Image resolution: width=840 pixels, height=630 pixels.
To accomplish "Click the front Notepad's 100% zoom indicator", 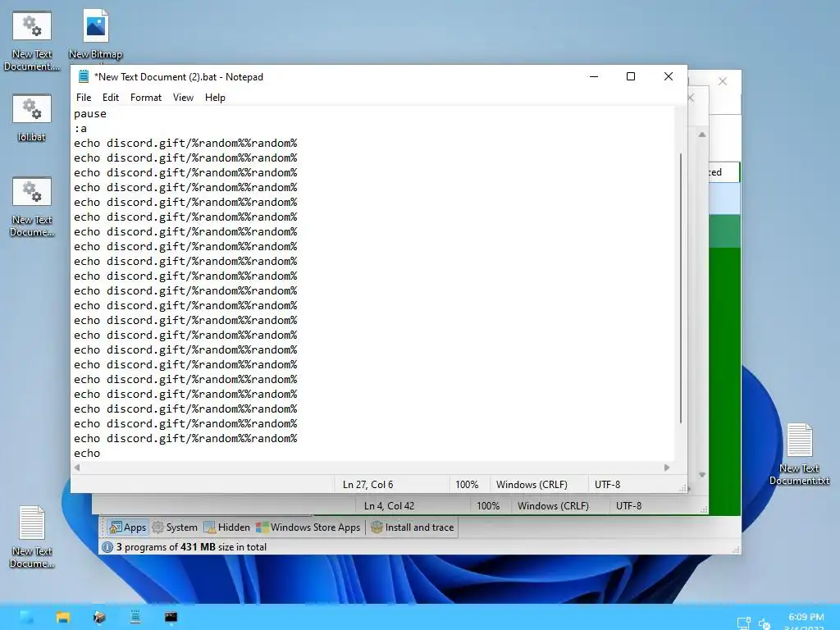I will (467, 484).
